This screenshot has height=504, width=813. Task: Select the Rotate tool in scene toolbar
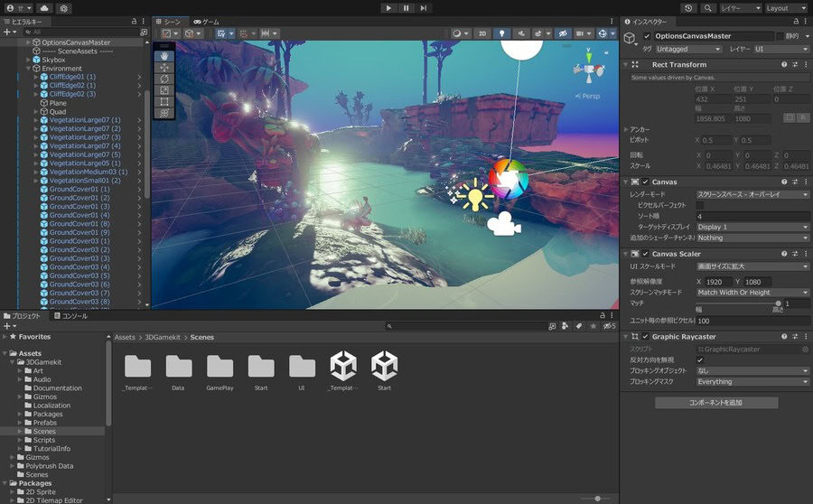tap(164, 79)
